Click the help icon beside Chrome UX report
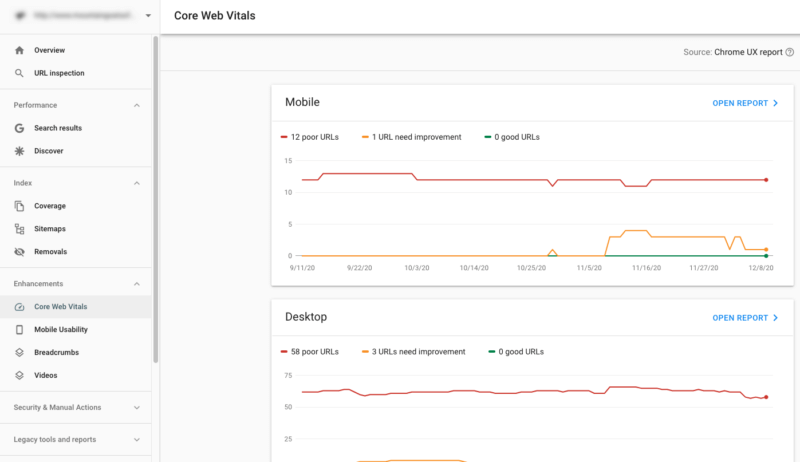800x462 pixels. pyautogui.click(x=789, y=52)
